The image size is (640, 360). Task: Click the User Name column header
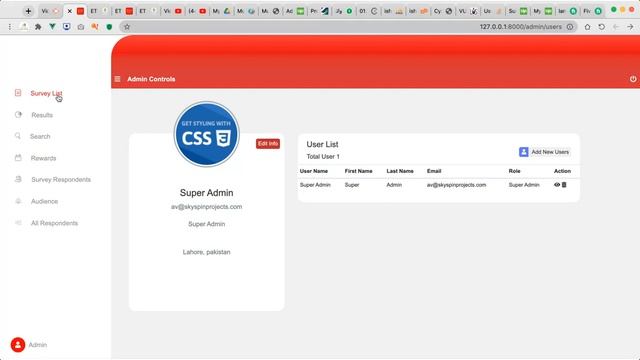314,171
